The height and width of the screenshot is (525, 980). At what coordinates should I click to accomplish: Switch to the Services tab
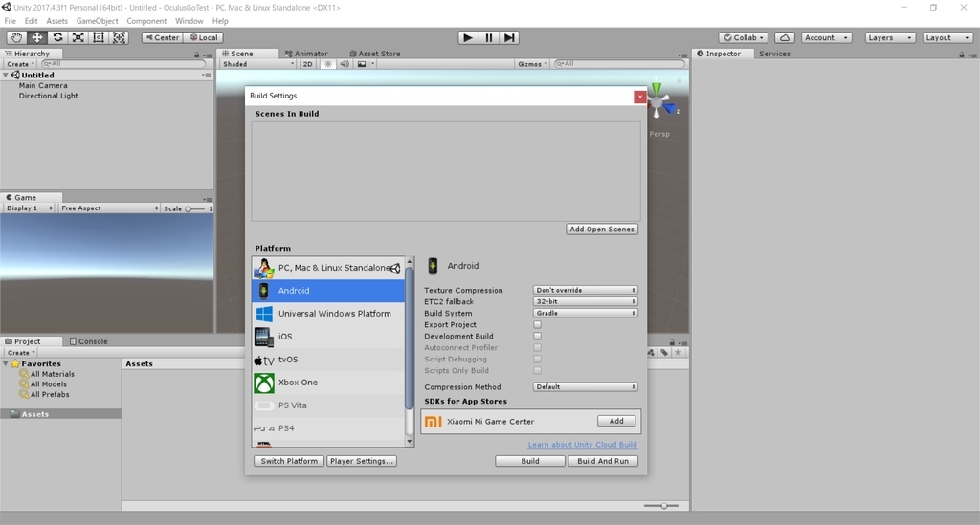(774, 54)
